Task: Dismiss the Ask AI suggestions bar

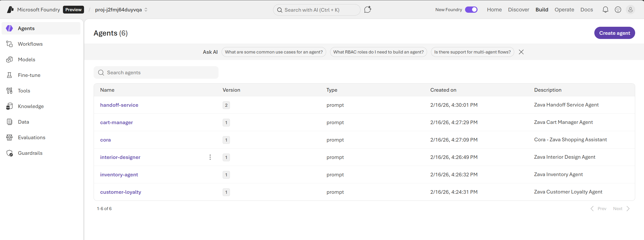Action: (521, 52)
